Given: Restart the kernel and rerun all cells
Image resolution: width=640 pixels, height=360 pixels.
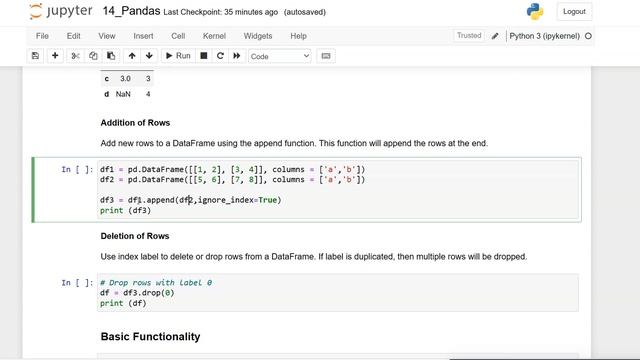Looking at the screenshot, I should click(x=237, y=56).
